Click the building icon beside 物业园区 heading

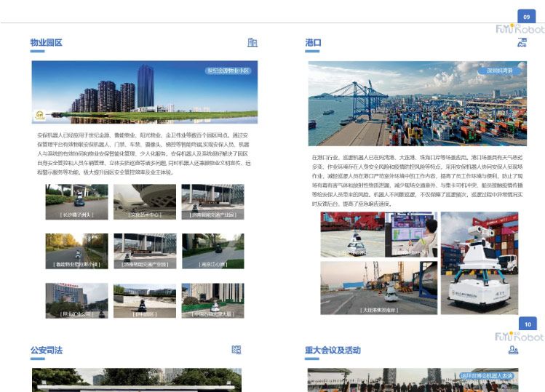[x=252, y=43]
